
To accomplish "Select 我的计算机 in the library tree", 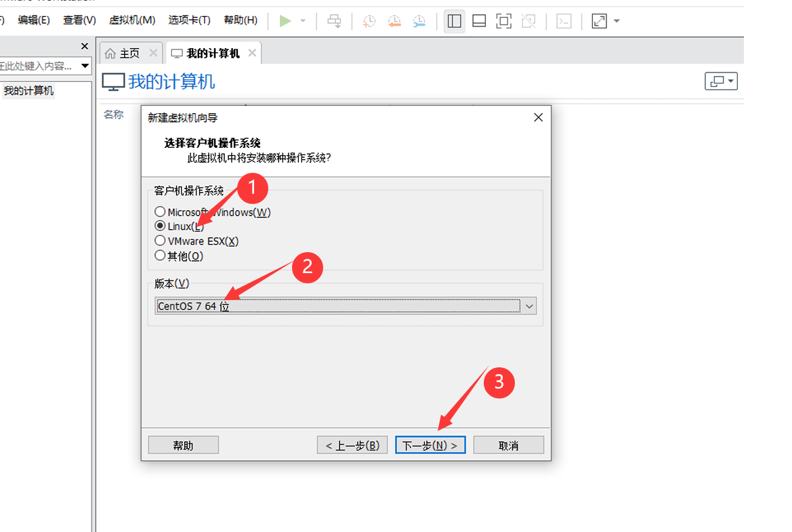I will coord(28,91).
